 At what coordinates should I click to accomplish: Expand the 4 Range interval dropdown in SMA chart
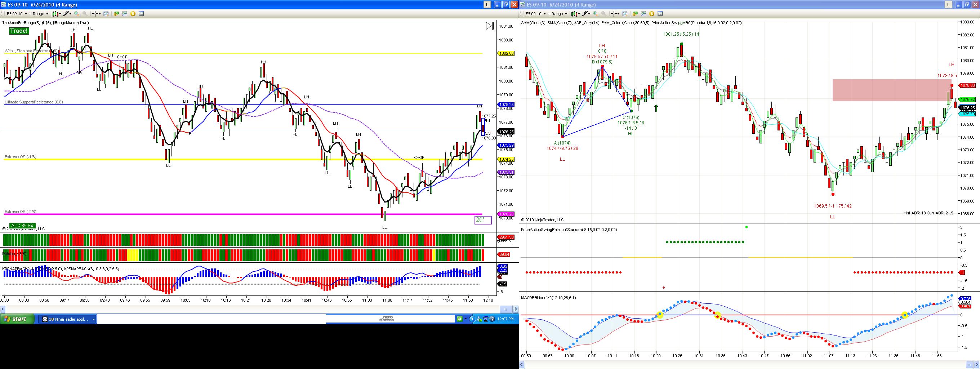point(558,14)
